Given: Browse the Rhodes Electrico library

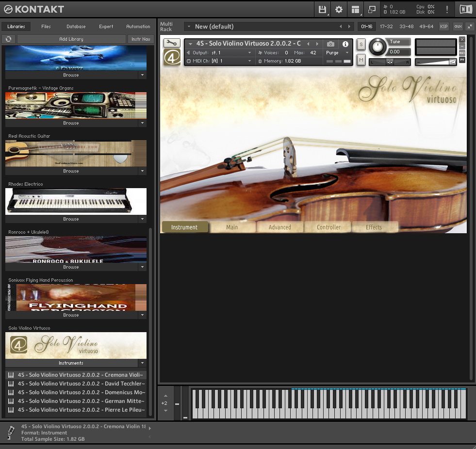Looking at the screenshot, I should tap(71, 219).
